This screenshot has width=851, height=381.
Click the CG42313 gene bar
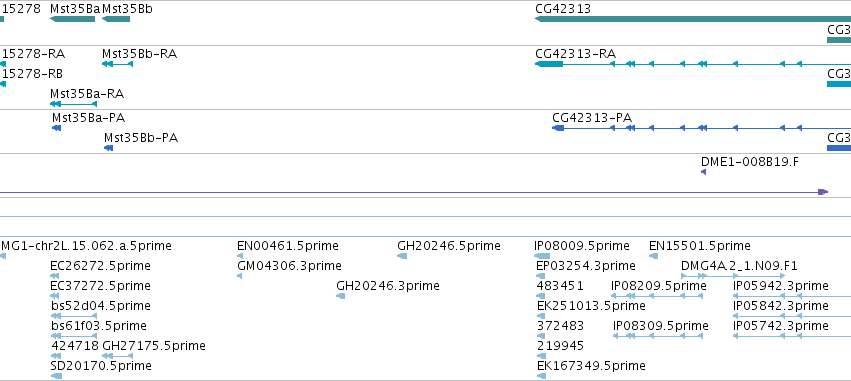click(693, 19)
